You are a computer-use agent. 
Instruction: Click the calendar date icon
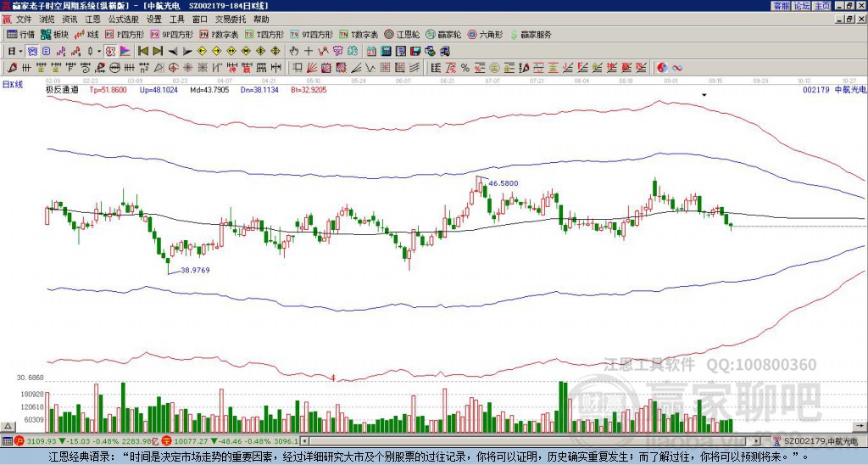(371, 52)
